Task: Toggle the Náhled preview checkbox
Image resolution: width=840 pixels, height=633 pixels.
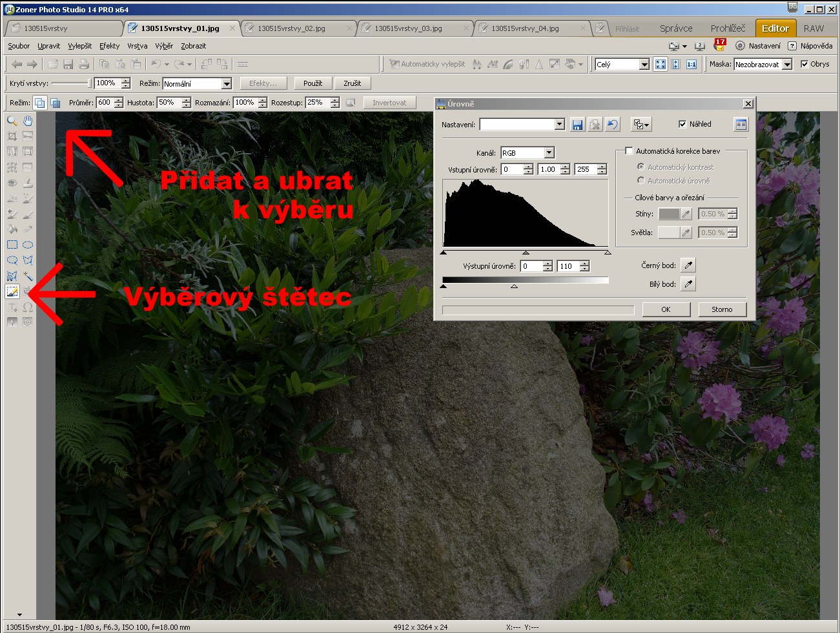Action: [682, 124]
